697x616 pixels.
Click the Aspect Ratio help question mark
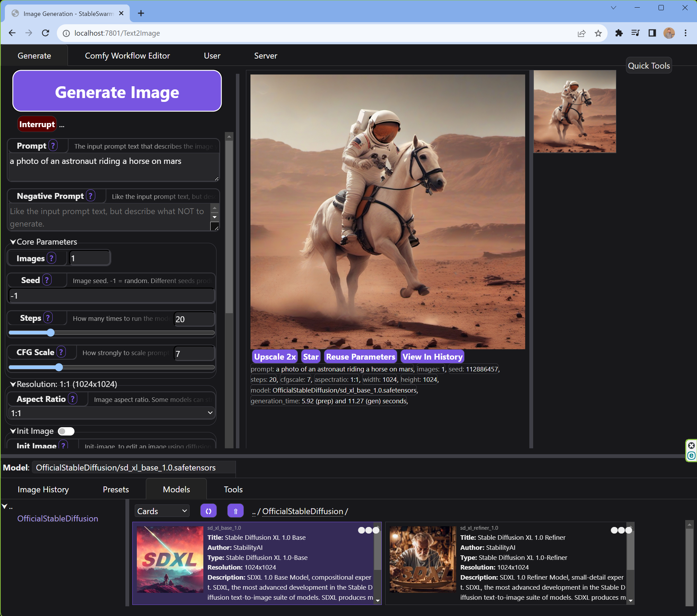(x=73, y=399)
